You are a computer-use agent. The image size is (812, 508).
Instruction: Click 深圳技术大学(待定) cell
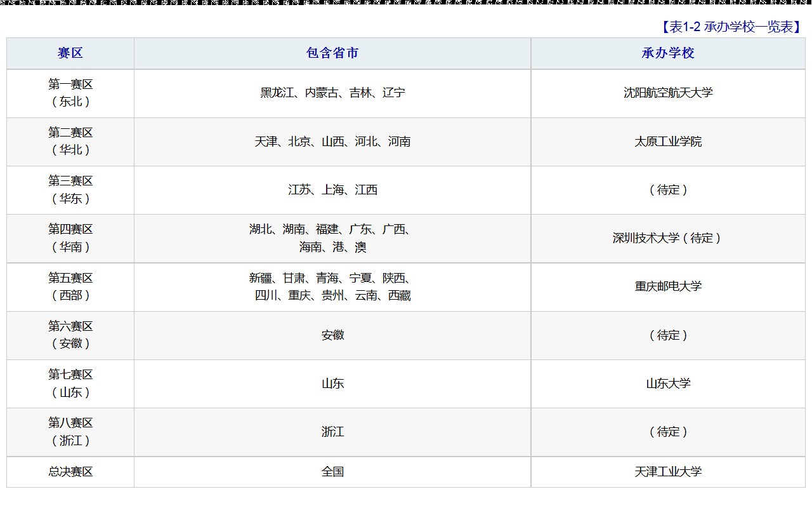pyautogui.click(x=668, y=238)
